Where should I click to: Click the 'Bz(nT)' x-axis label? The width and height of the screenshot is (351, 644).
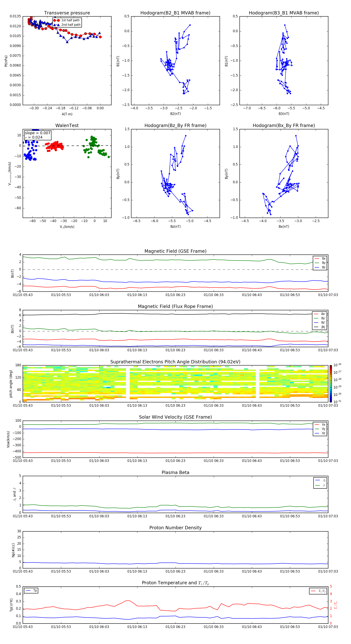(175, 227)
